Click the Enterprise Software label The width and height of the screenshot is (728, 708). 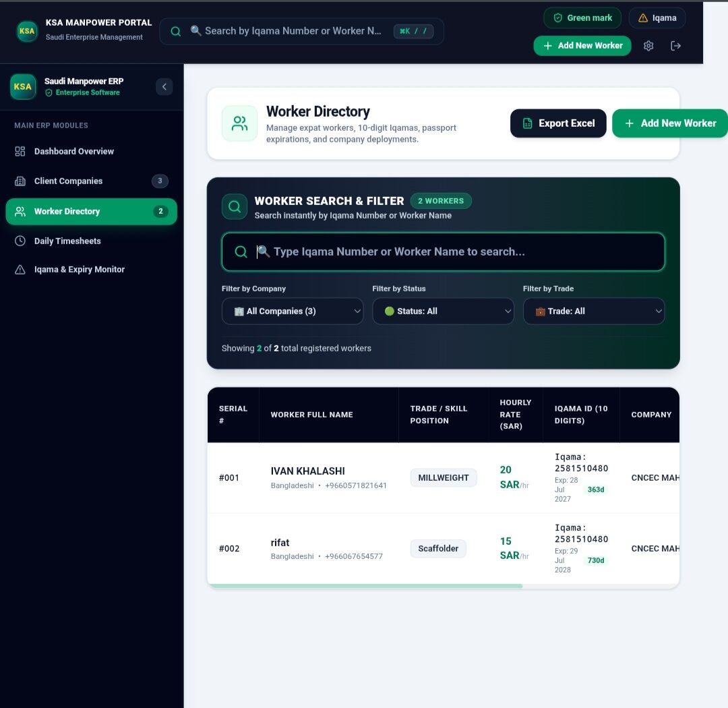tap(88, 92)
